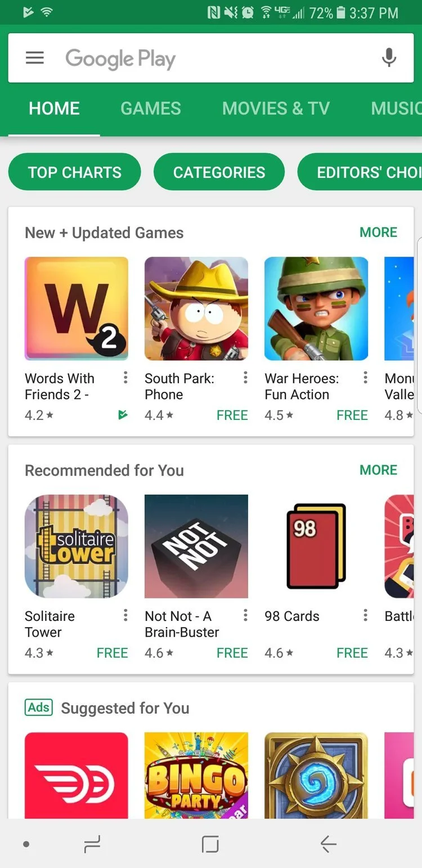
Task: Open the CATEGORIES section
Action: click(219, 172)
